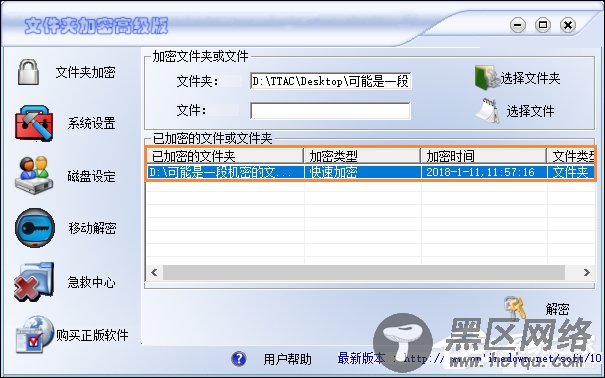Click the red toolbox 系统设置 icon
Screen dimensions: 605x378
pos(34,123)
